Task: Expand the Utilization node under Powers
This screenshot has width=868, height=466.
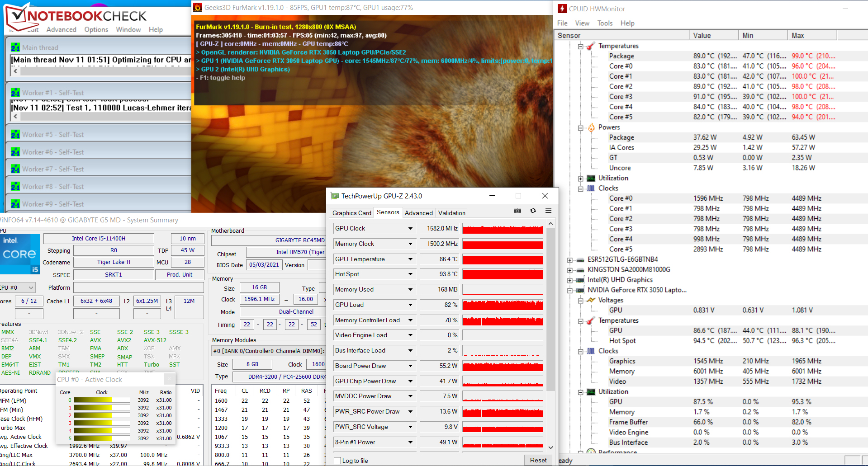Action: [x=580, y=179]
